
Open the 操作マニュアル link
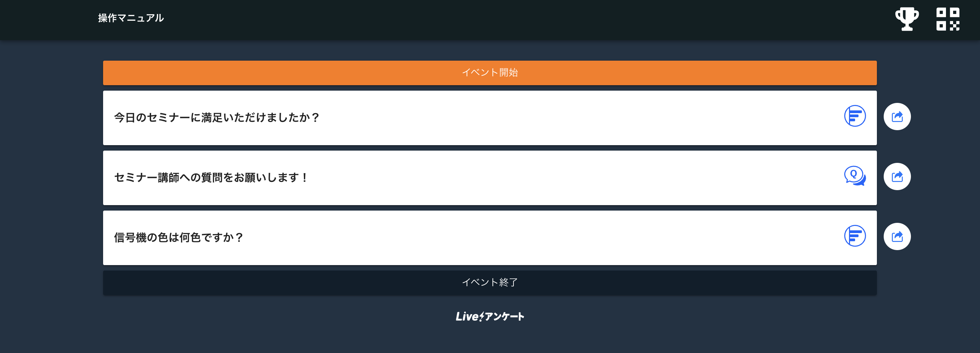click(x=131, y=18)
